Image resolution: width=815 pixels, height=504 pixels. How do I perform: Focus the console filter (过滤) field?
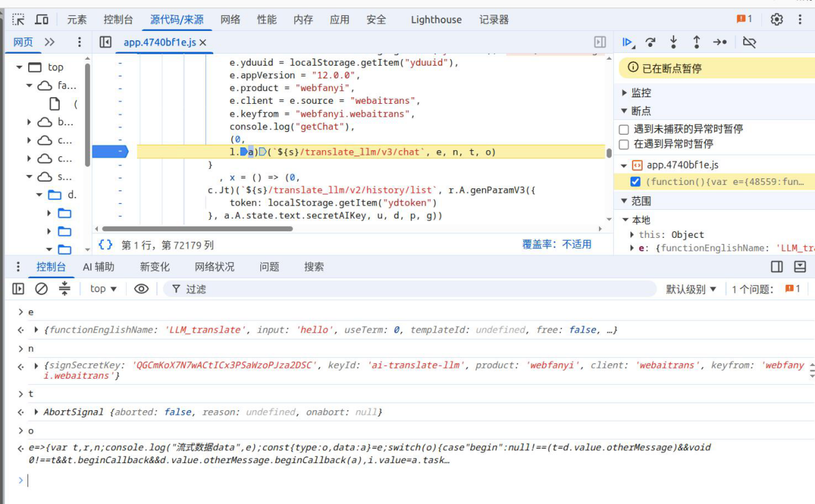tap(409, 289)
